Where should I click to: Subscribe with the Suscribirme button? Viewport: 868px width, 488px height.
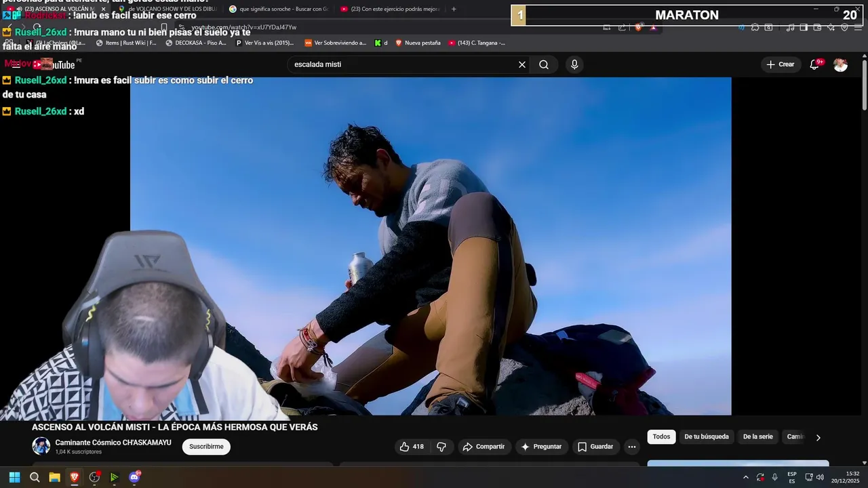pyautogui.click(x=206, y=447)
